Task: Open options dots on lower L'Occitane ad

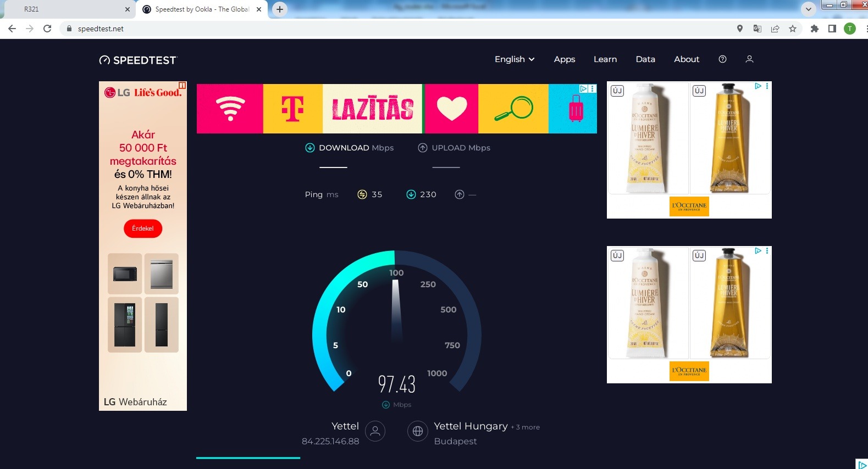Action: click(x=767, y=250)
